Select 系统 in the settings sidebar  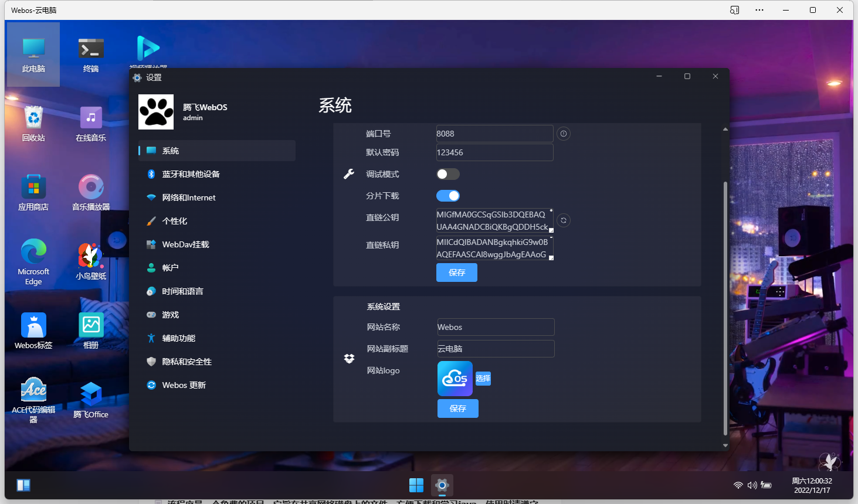(217, 151)
